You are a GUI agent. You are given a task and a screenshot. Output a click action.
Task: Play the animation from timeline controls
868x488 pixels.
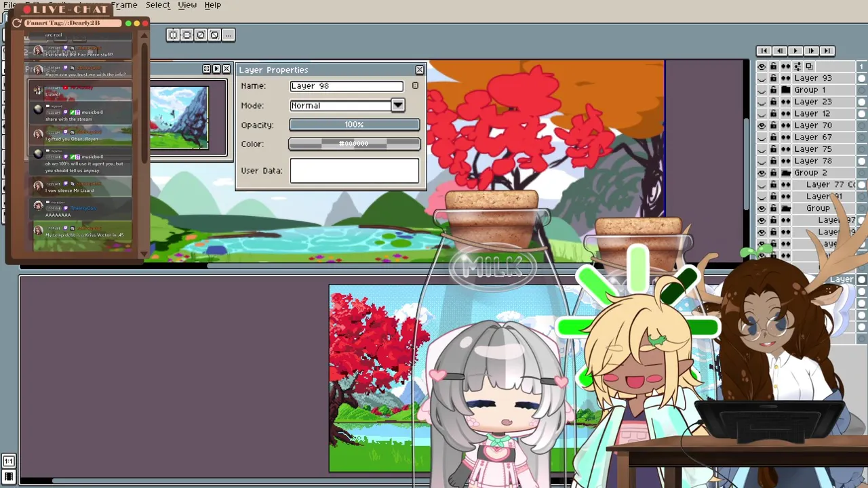point(795,51)
